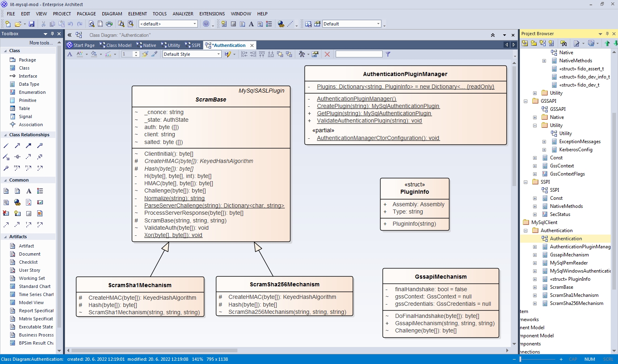618x364 pixels.
Task: Click the collapse toolbox double-chevron icon
Action: (x=70, y=35)
